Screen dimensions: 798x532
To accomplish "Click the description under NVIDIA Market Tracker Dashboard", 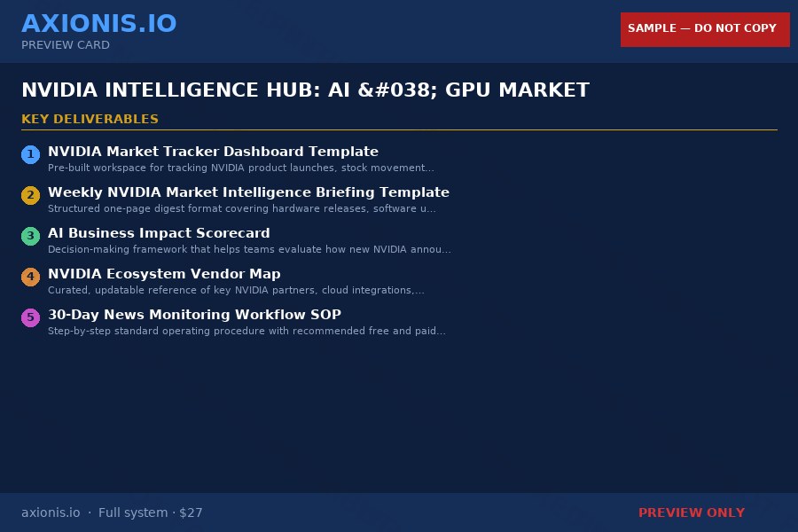I will 240,168.
